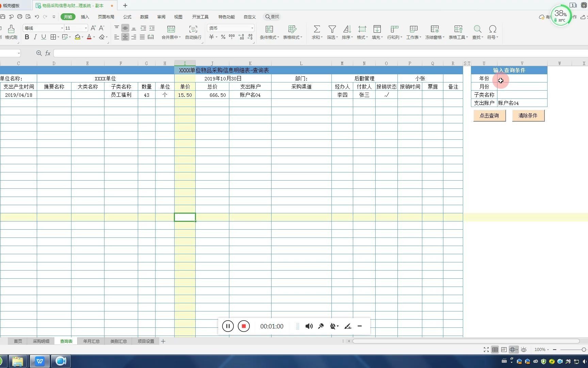The height and width of the screenshot is (368, 588).
Task: Expand the zoom 100% dropdown
Action: pyautogui.click(x=548, y=350)
